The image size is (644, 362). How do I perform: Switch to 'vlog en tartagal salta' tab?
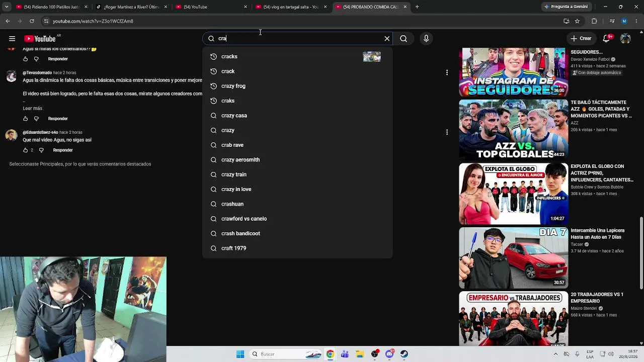291,7
